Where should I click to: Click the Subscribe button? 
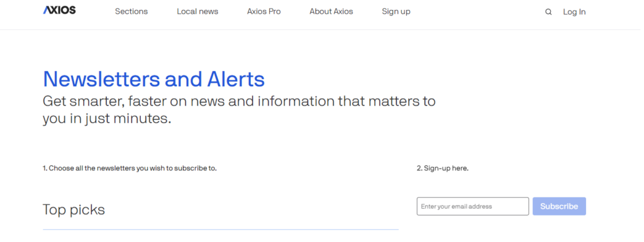559,206
